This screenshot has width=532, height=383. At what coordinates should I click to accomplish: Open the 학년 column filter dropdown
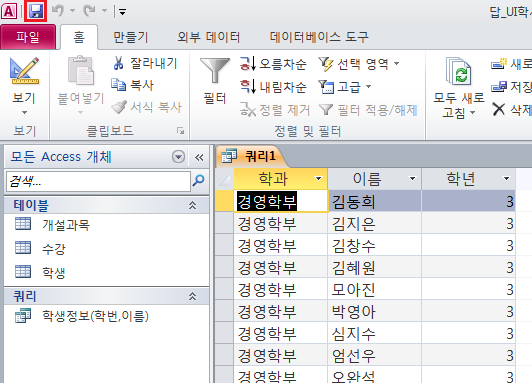coord(506,178)
